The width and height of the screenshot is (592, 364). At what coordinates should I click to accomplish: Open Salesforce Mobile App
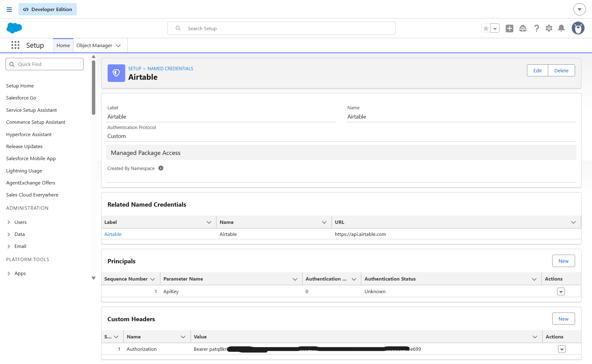pyautogui.click(x=31, y=158)
